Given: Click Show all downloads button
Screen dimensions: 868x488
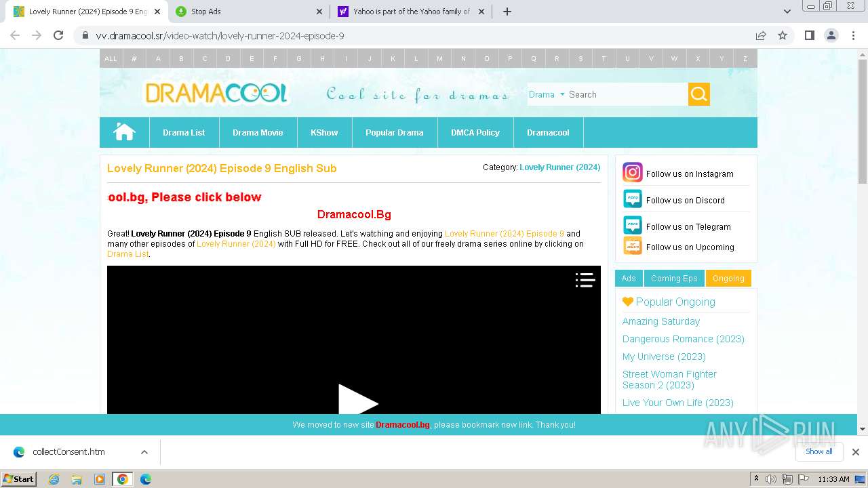Looking at the screenshot, I should [x=819, y=451].
